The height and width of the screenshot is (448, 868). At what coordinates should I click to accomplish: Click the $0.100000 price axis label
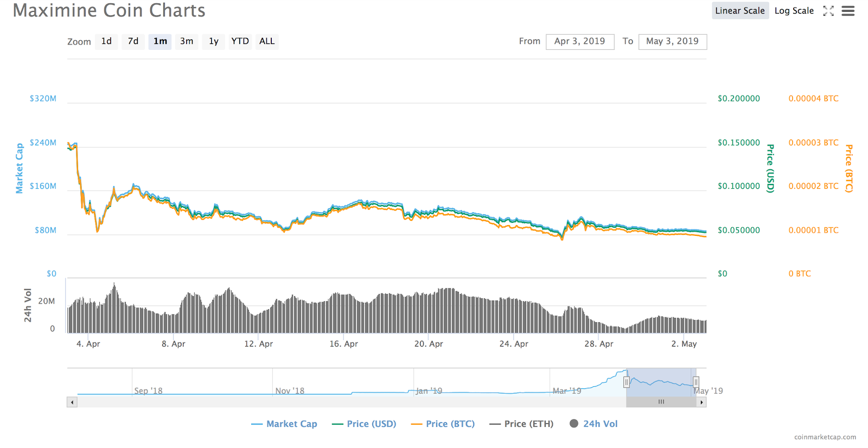click(x=739, y=186)
